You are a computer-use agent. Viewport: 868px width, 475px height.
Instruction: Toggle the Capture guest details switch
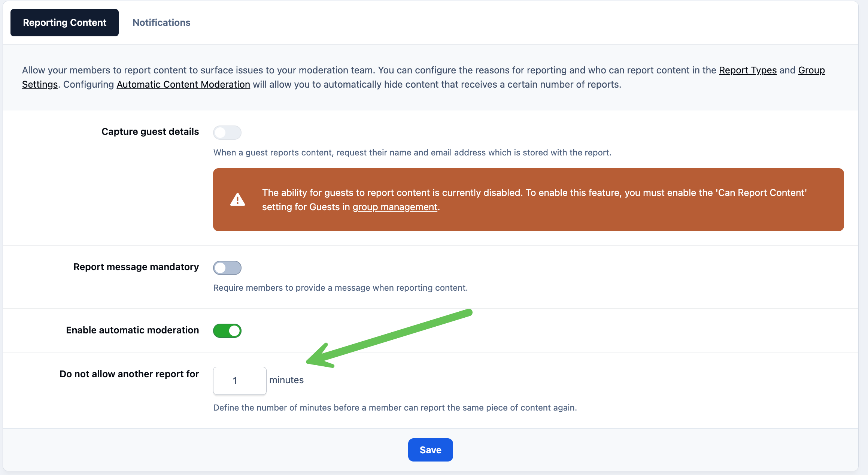point(227,132)
